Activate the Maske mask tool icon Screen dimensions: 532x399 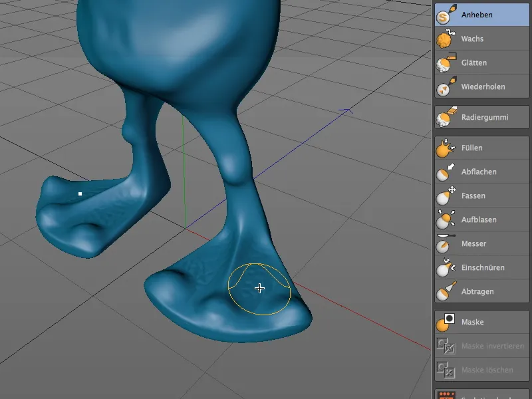pyautogui.click(x=446, y=322)
